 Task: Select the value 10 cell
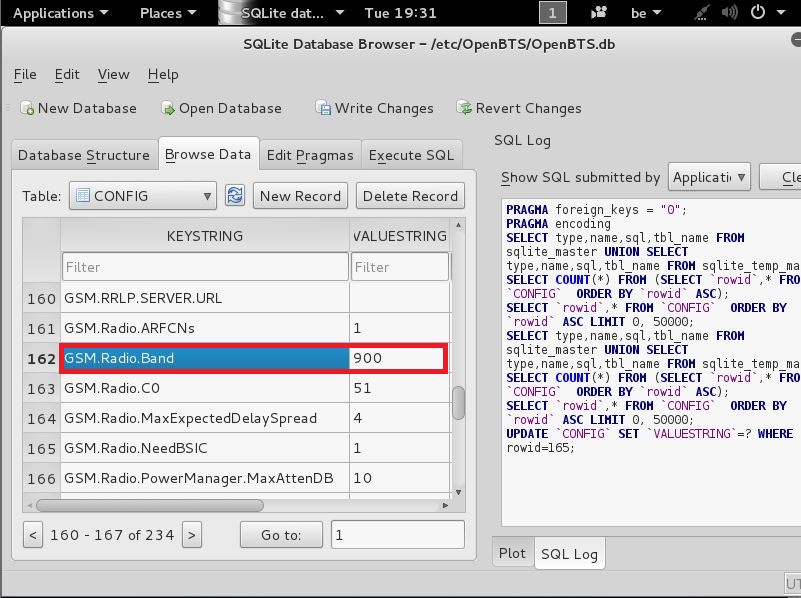point(400,478)
